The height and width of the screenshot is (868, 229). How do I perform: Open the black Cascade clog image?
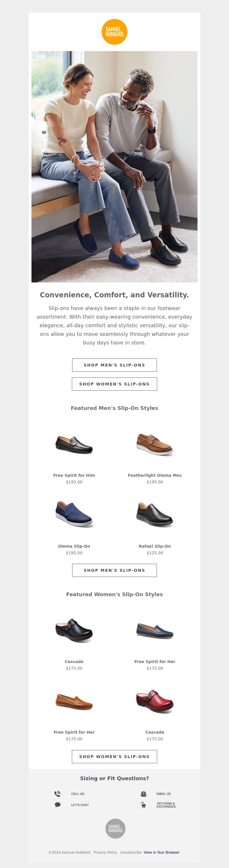pyautogui.click(x=74, y=630)
